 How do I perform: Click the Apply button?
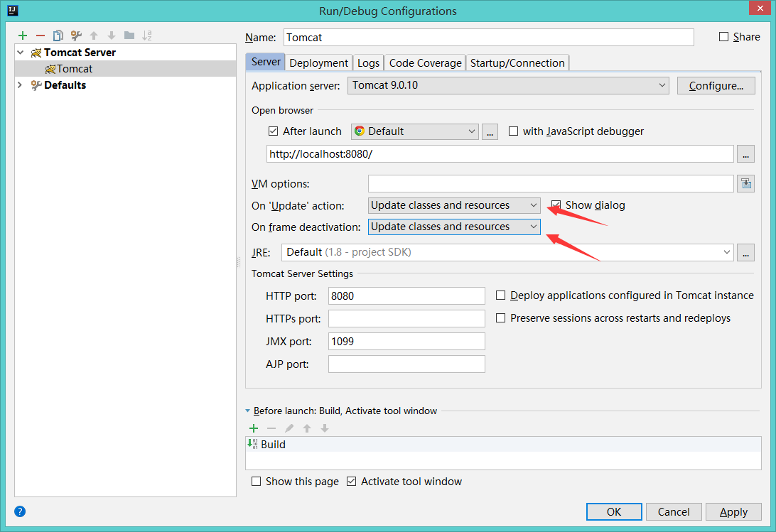pos(733,511)
